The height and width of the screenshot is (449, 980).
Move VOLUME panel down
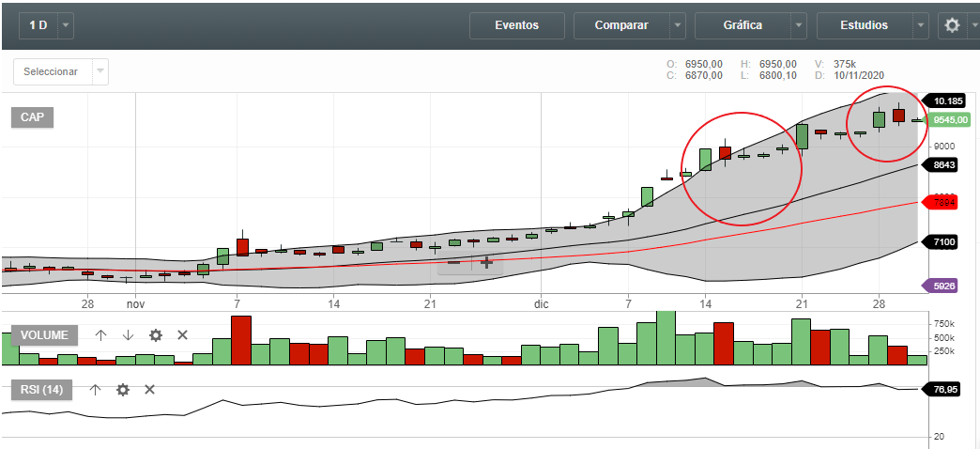click(x=128, y=335)
